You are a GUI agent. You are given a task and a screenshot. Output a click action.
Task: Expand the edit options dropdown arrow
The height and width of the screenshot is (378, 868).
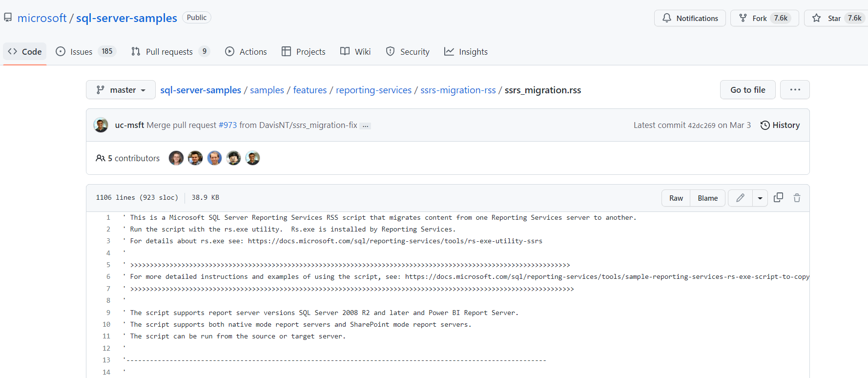click(x=760, y=198)
